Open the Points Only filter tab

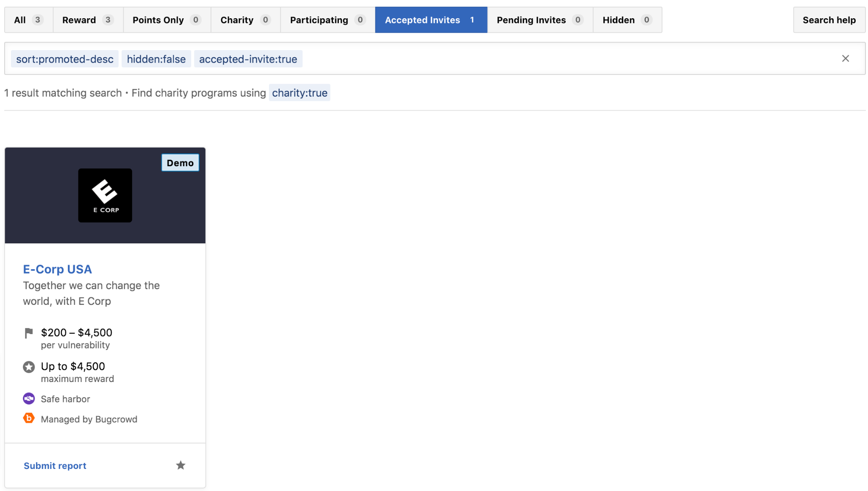[x=165, y=20]
